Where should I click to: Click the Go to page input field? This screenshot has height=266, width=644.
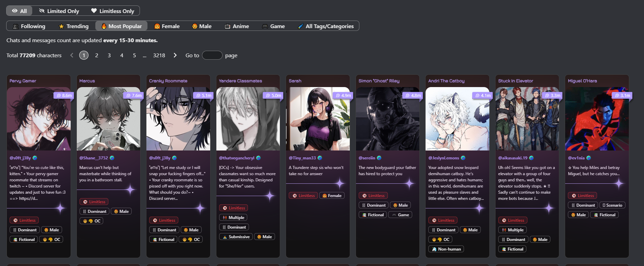pyautogui.click(x=212, y=55)
